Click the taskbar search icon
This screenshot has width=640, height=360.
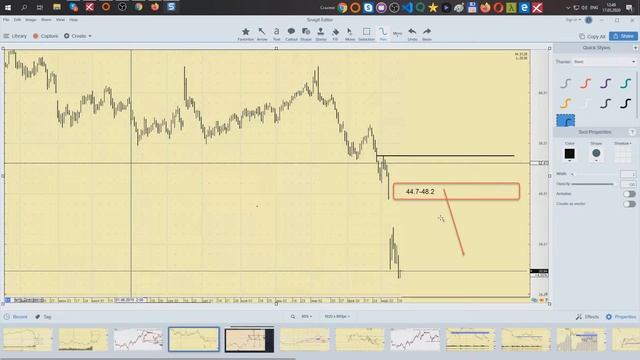pyautogui.click(x=24, y=7)
